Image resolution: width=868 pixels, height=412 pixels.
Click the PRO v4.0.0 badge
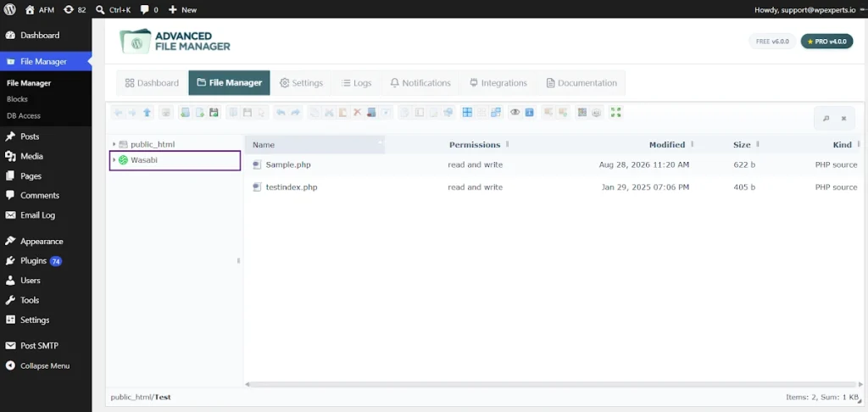(x=827, y=41)
